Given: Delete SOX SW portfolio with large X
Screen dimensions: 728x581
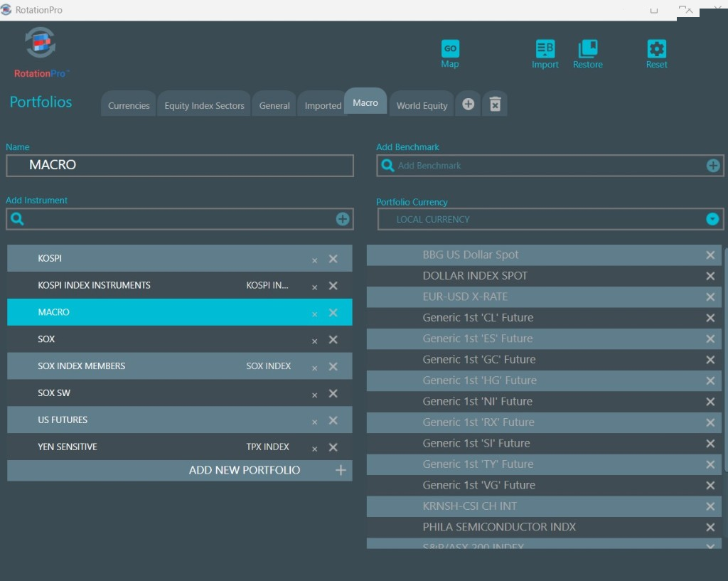Looking at the screenshot, I should point(333,393).
